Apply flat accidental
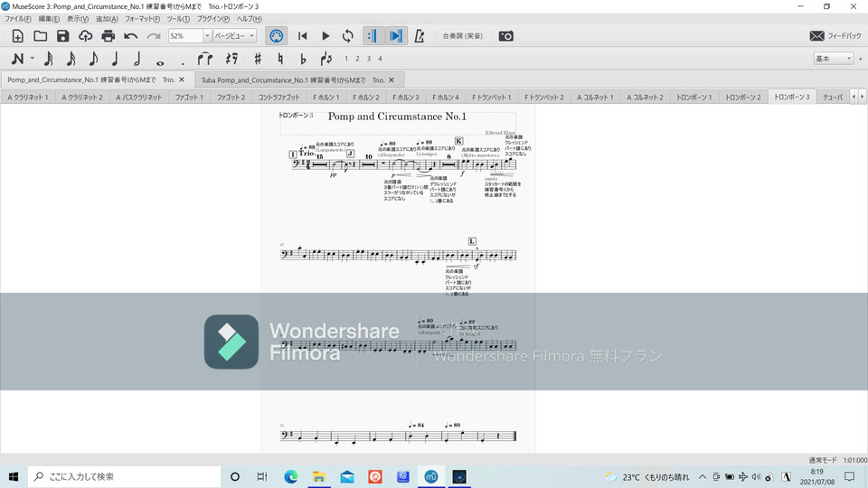This screenshot has width=868, height=488. 303,59
